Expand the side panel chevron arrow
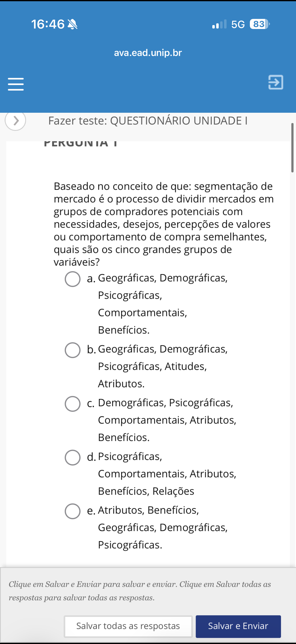Image resolution: width=296 pixels, height=644 pixels. pyautogui.click(x=15, y=121)
